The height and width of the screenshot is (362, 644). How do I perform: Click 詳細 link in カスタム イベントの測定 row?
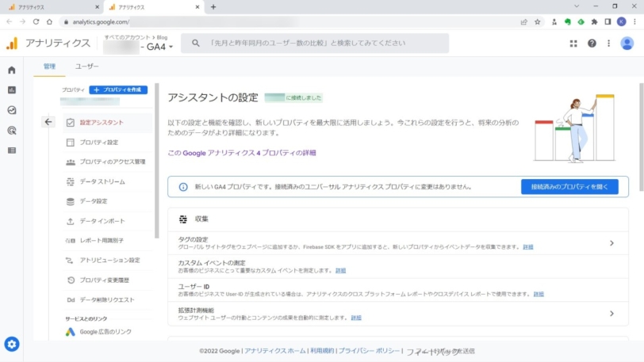tap(340, 270)
